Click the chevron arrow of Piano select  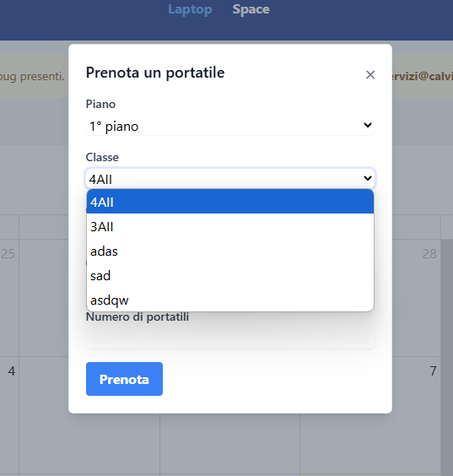pyautogui.click(x=368, y=125)
